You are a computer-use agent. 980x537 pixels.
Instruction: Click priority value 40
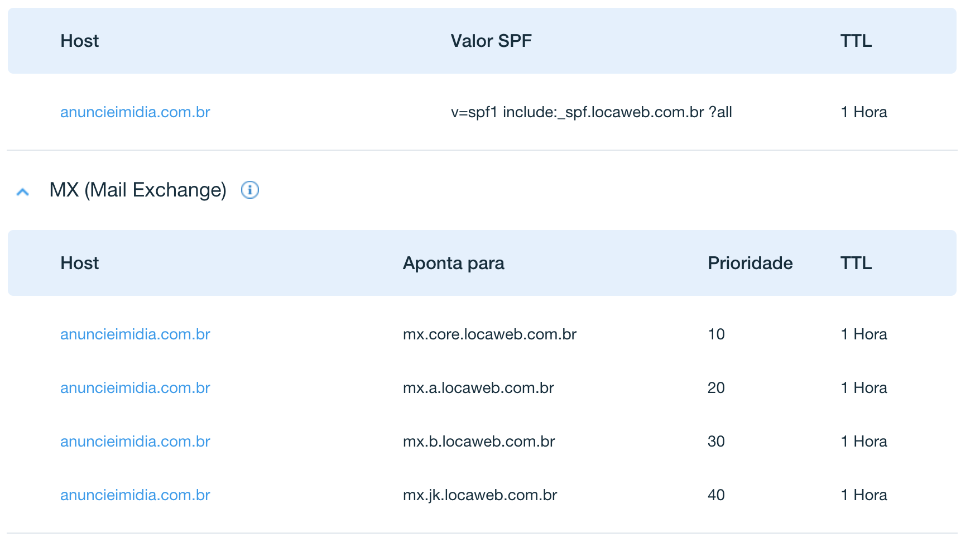716,495
